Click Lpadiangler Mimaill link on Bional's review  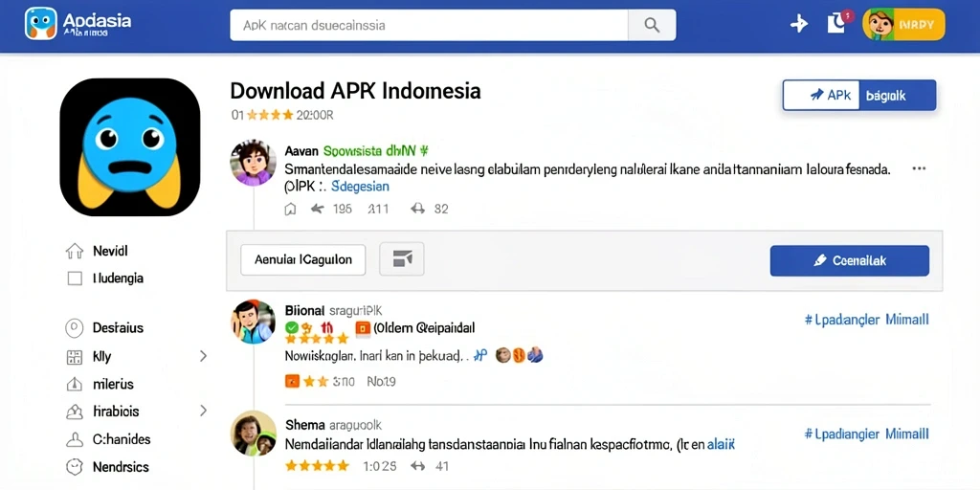pos(866,320)
